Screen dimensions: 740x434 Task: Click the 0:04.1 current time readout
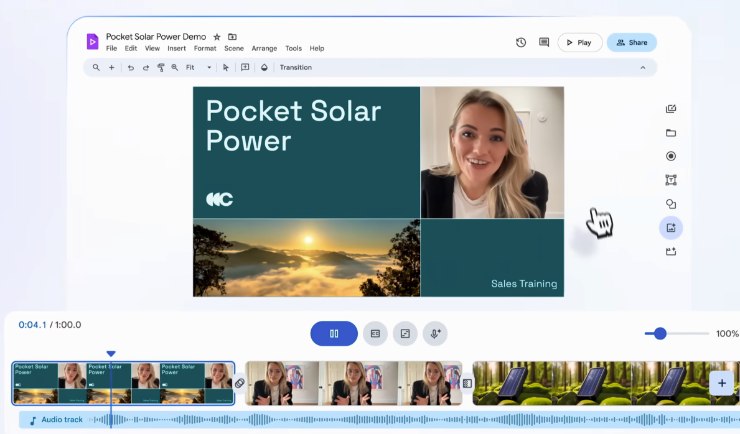coord(32,325)
